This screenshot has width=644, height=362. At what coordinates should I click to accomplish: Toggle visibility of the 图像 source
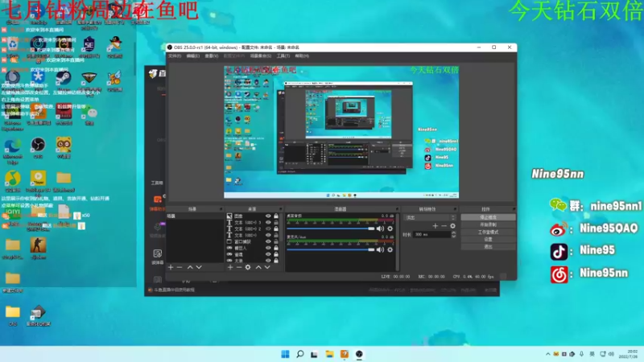pos(268,216)
